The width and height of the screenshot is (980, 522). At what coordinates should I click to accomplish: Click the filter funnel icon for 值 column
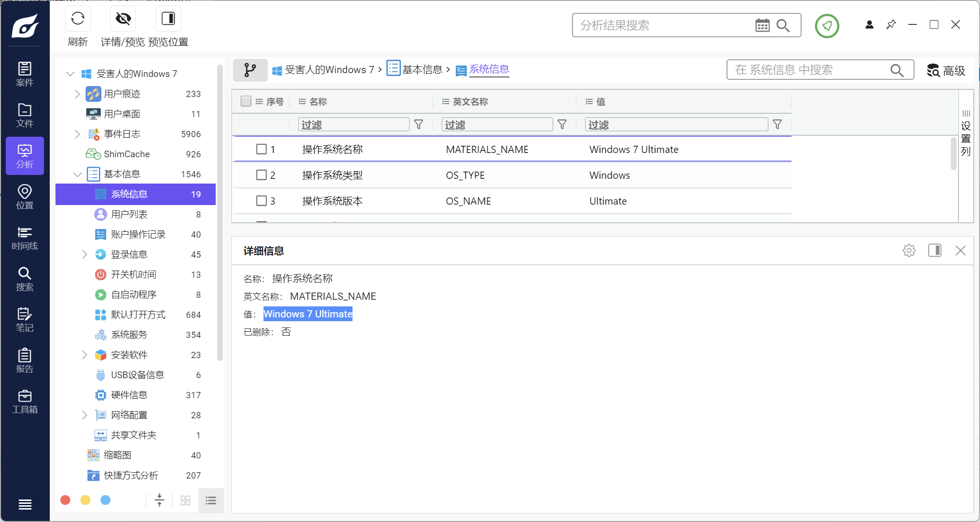point(778,125)
